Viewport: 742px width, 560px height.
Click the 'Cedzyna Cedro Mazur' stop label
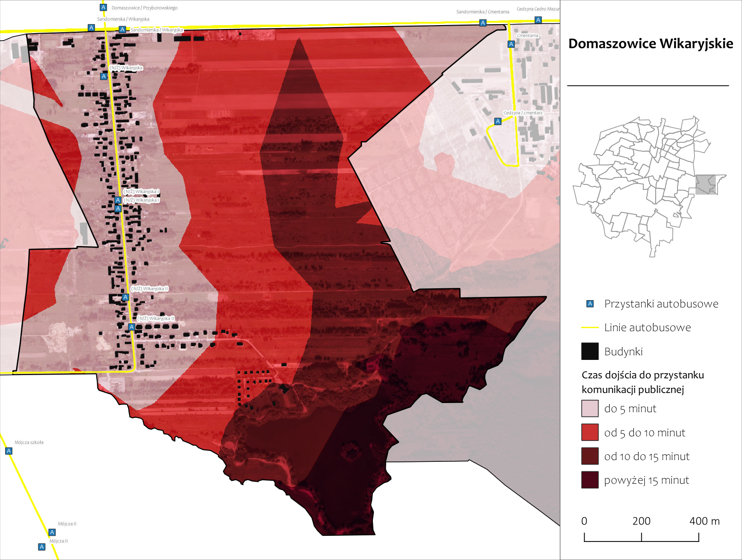[538, 9]
